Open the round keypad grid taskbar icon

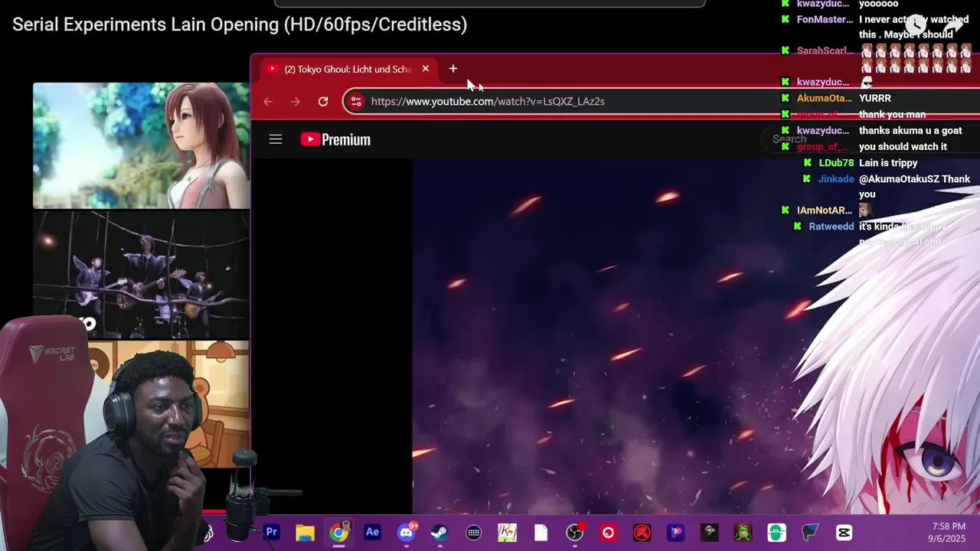tap(473, 533)
